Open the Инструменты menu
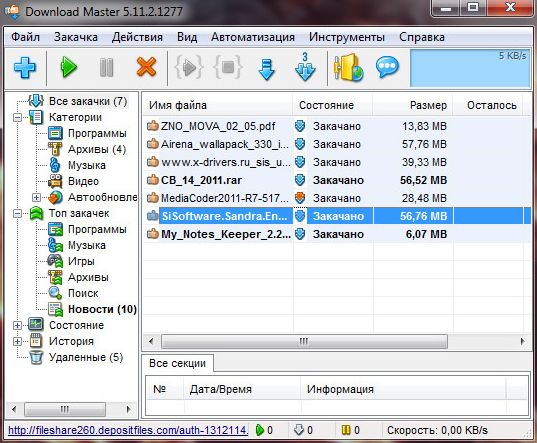The width and height of the screenshot is (537, 443). pos(347,37)
